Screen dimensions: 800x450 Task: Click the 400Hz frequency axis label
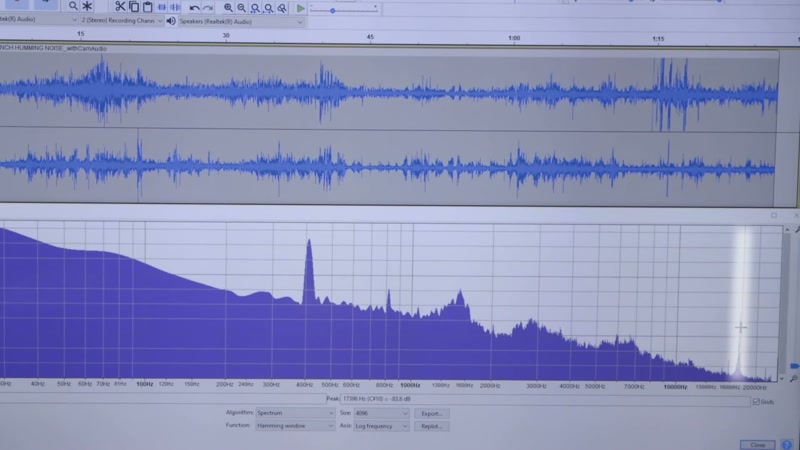[305, 385]
